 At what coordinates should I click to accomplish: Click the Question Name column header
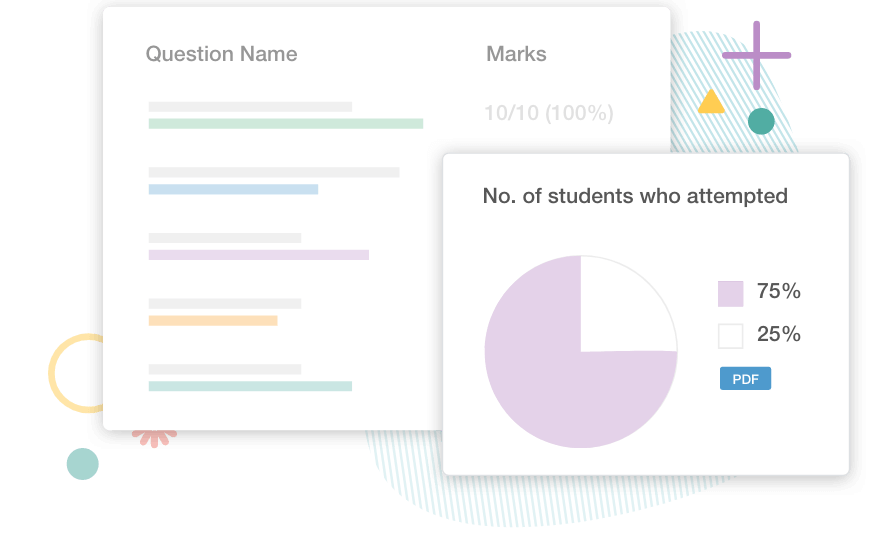tap(222, 54)
